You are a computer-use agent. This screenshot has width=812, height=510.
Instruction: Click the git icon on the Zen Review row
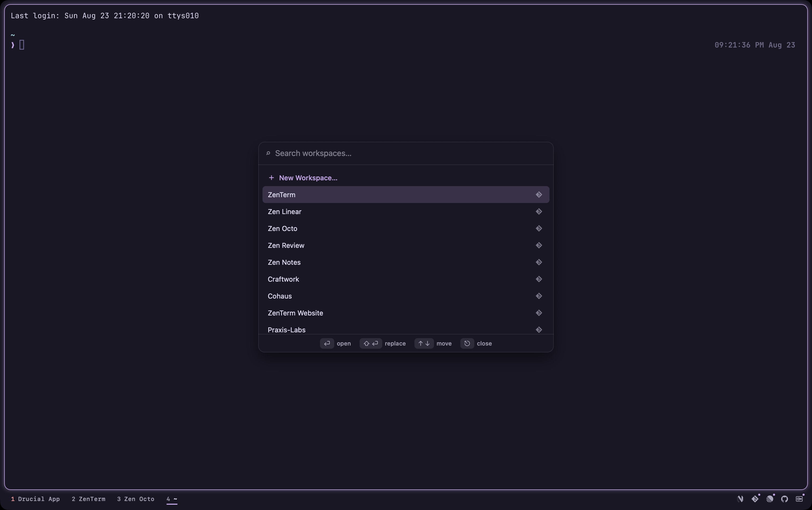539,245
